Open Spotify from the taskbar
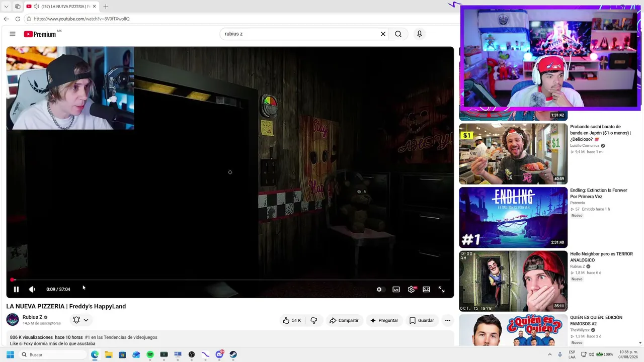 150,354
